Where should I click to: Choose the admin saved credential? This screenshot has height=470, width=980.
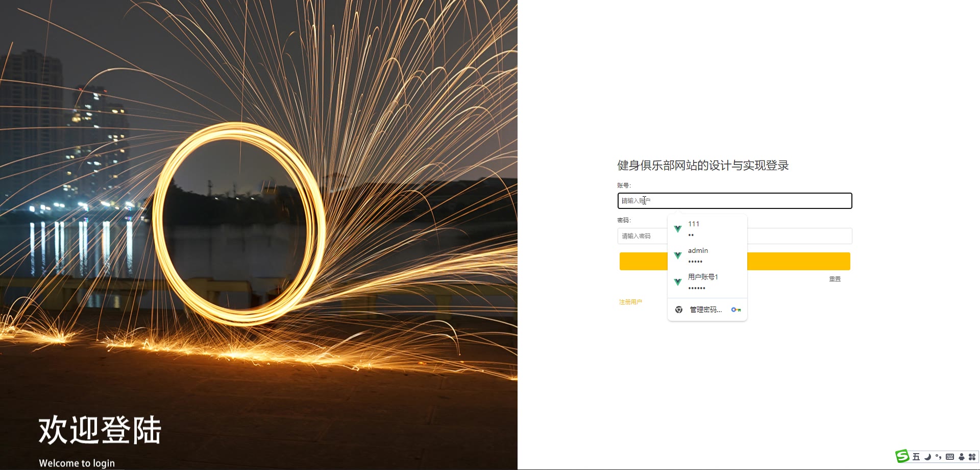pyautogui.click(x=707, y=255)
